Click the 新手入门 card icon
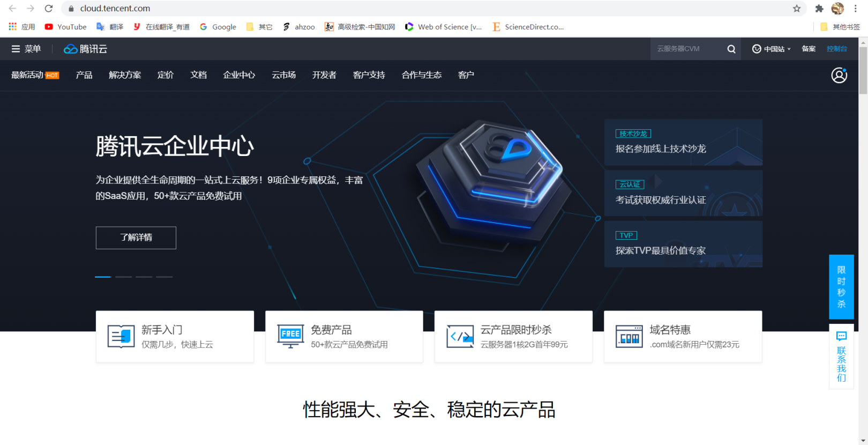The width and height of the screenshot is (868, 445). click(x=121, y=337)
